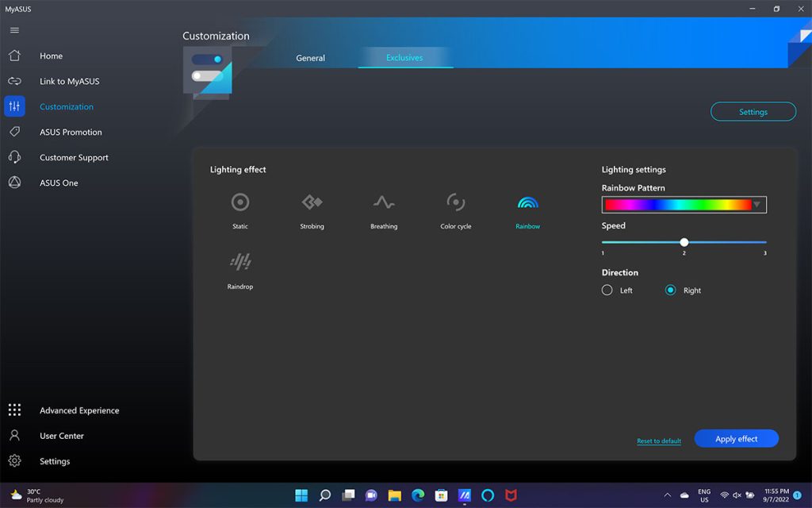
Task: Click the Reset to default link
Action: coord(659,441)
